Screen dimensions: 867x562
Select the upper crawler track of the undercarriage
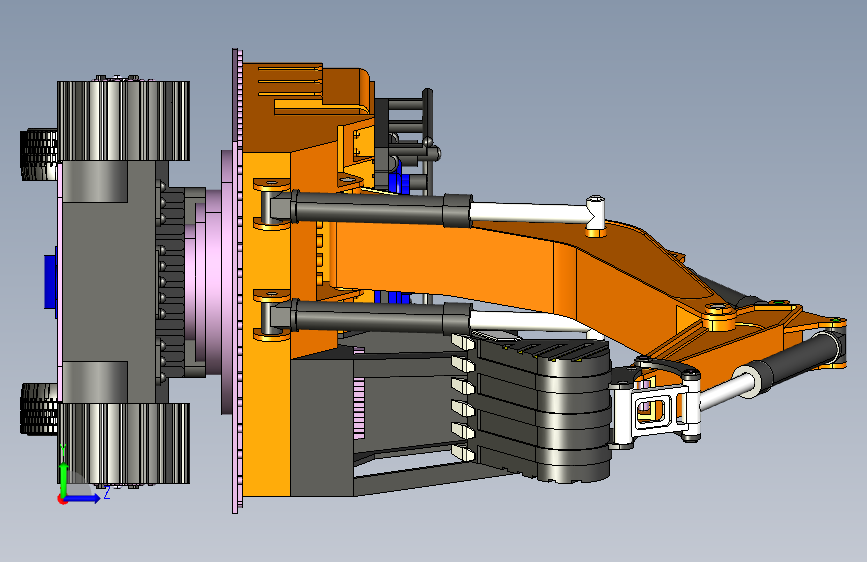click(123, 120)
